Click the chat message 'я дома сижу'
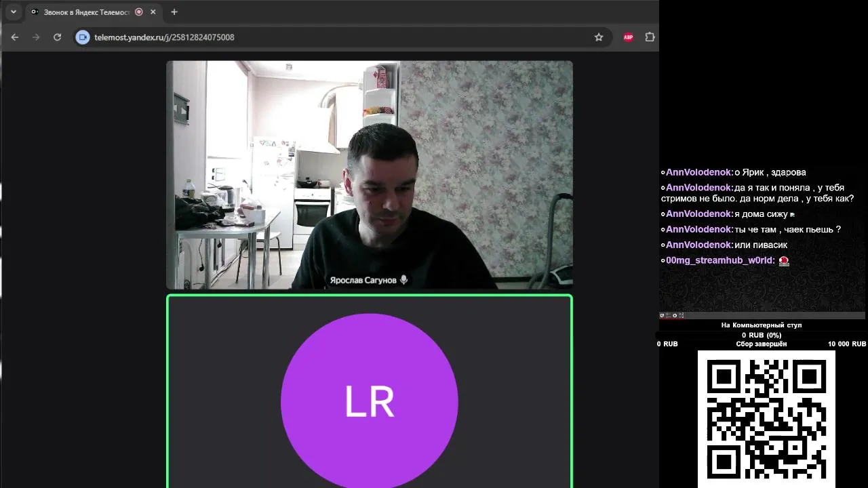 click(761, 213)
